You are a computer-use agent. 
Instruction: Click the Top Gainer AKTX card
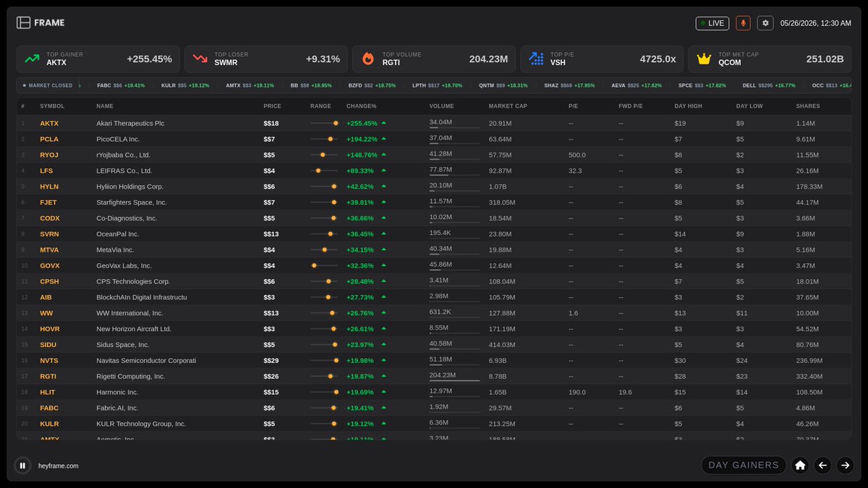click(x=98, y=59)
